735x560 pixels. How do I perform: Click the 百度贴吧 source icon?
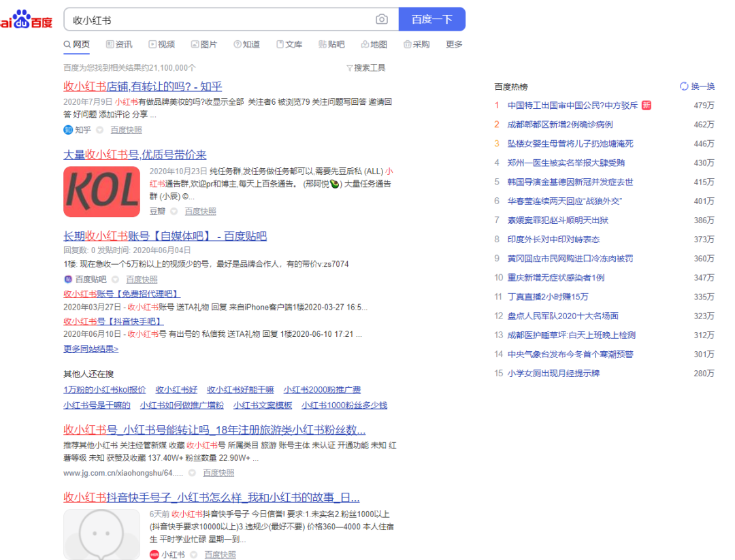coord(68,280)
